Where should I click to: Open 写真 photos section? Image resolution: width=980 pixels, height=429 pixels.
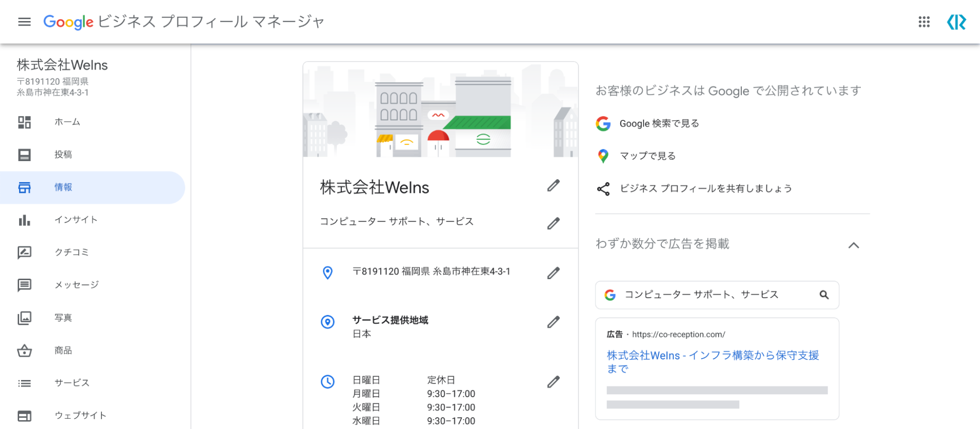click(63, 318)
